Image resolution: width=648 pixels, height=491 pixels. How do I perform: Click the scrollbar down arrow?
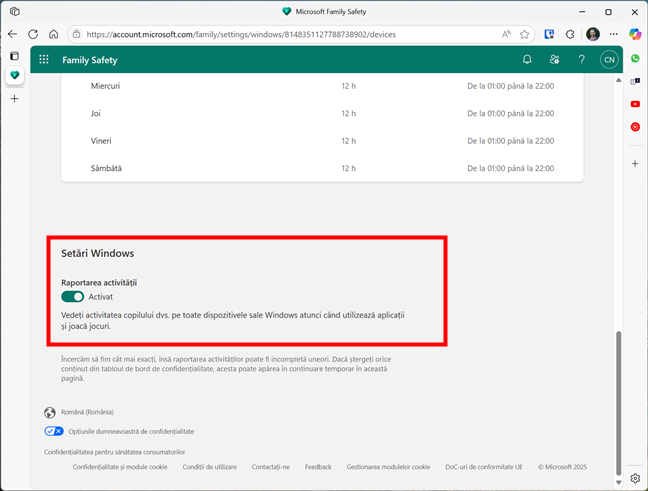(619, 482)
